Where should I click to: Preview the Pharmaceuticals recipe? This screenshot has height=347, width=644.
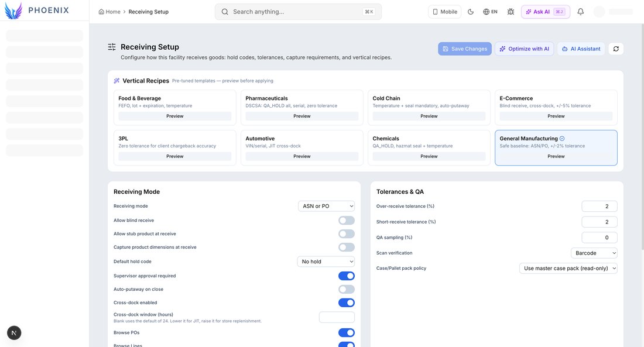(x=302, y=116)
